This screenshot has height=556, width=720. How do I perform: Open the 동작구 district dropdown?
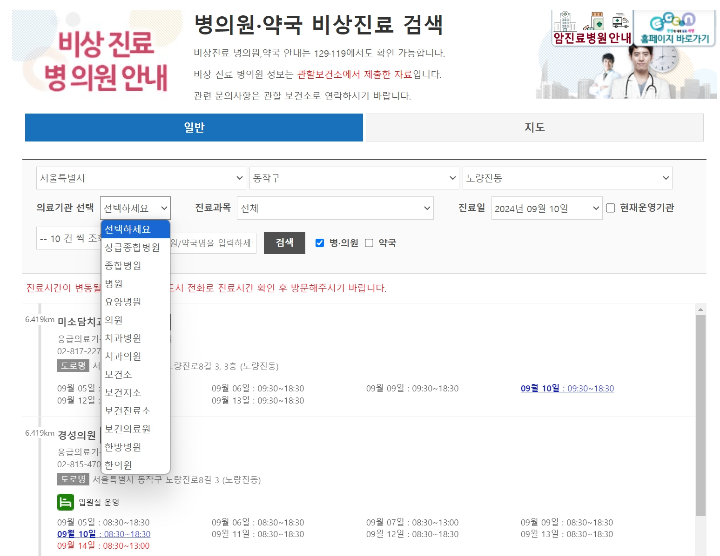coord(354,178)
